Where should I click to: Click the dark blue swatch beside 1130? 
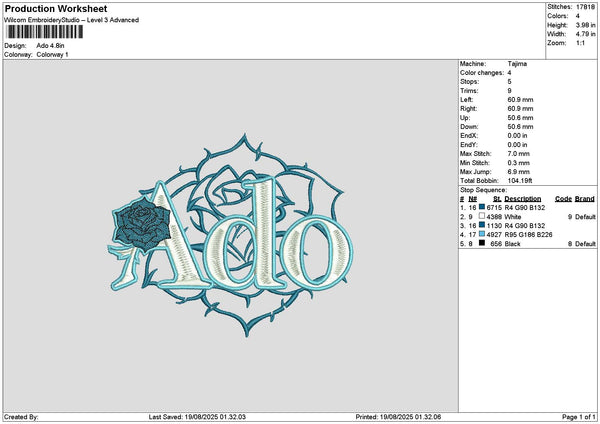click(482, 225)
